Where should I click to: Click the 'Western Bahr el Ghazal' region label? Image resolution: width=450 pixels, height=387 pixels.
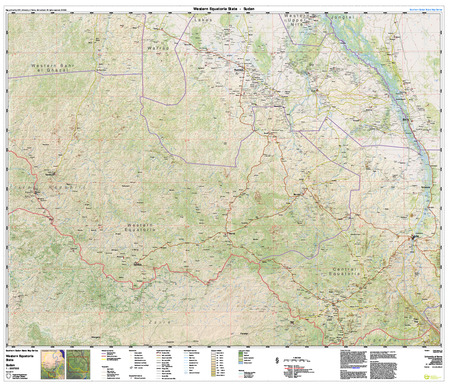point(53,68)
